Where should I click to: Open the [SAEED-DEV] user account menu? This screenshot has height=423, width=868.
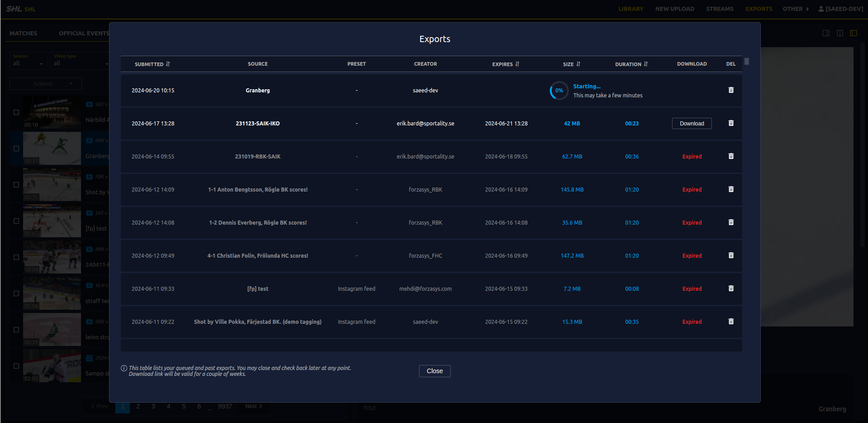coord(840,8)
